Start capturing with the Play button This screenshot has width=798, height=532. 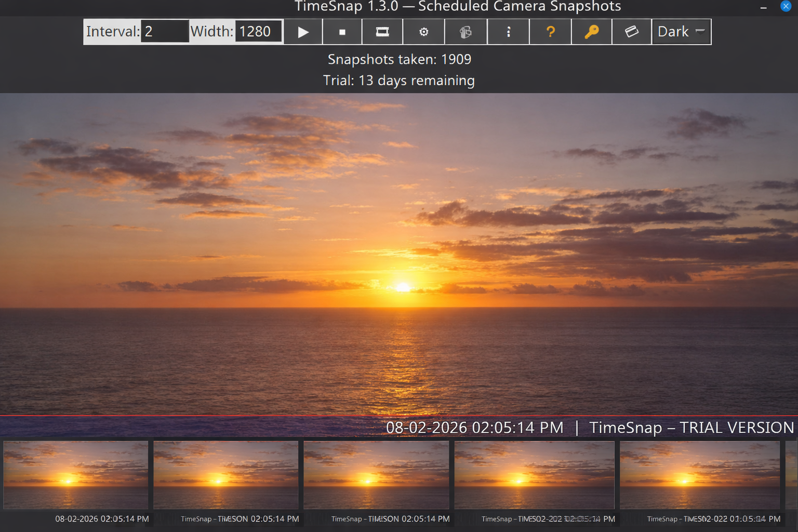[303, 32]
